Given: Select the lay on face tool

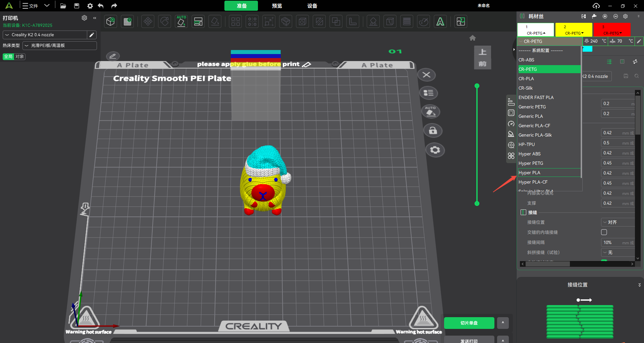Looking at the screenshot, I should pyautogui.click(x=215, y=22).
